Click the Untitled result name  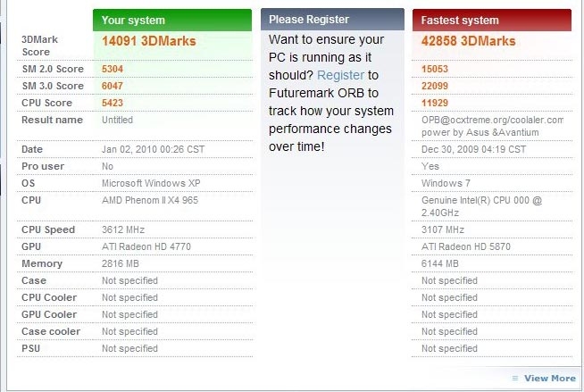coord(117,120)
